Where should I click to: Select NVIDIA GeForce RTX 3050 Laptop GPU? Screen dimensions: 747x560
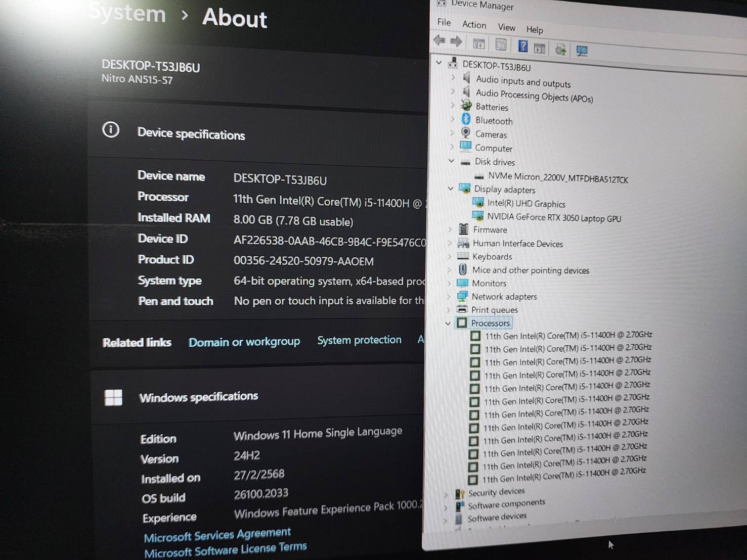554,217
